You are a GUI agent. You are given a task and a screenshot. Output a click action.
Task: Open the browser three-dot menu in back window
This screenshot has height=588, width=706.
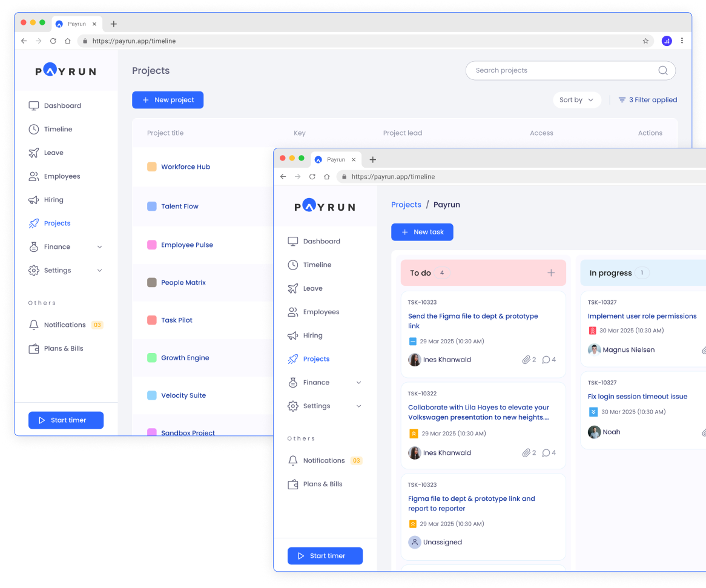click(x=682, y=41)
